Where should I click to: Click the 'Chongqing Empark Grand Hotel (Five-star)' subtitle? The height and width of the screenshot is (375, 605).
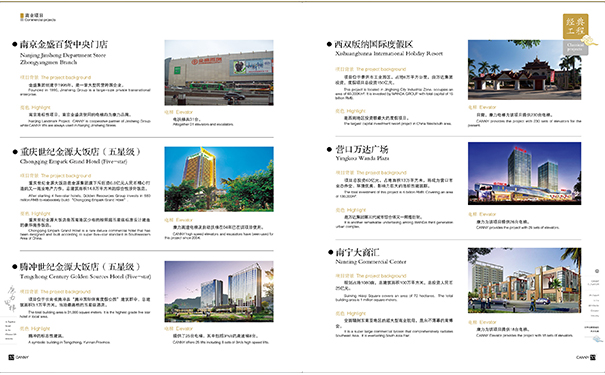(x=73, y=162)
